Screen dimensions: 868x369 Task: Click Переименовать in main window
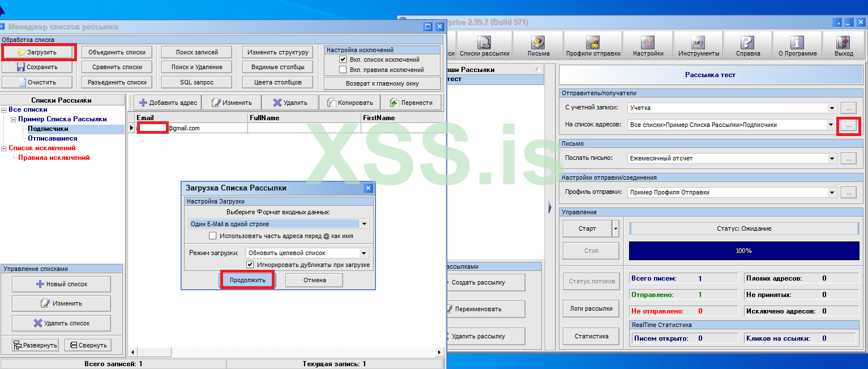click(485, 309)
